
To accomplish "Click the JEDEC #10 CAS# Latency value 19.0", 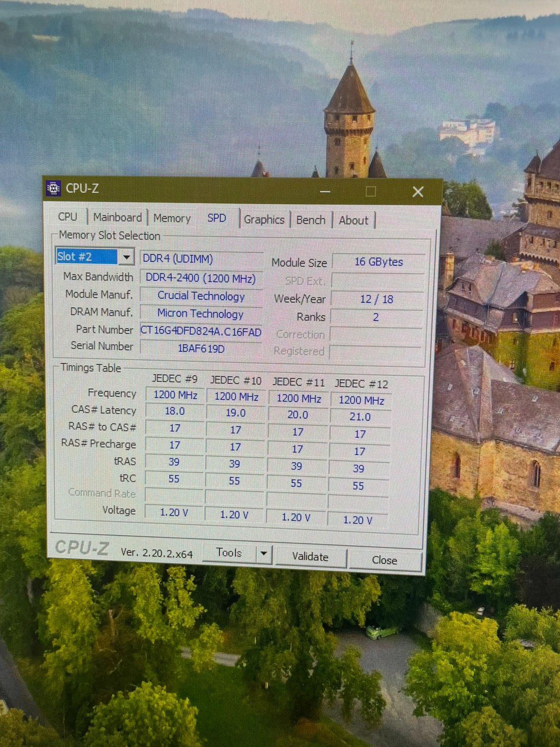I will tap(236, 413).
